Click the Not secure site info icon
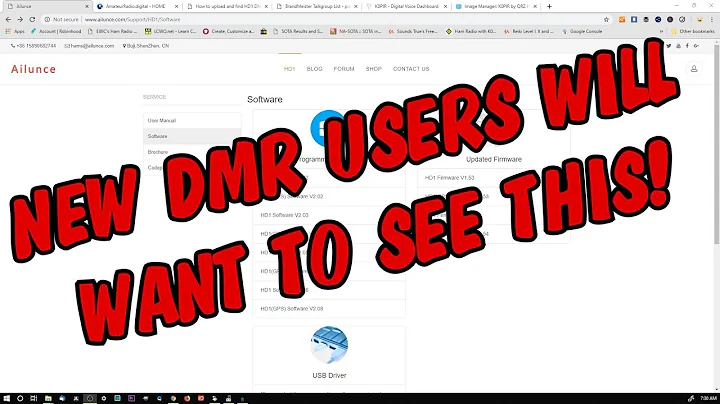The width and height of the screenshot is (720, 404). (x=47, y=19)
